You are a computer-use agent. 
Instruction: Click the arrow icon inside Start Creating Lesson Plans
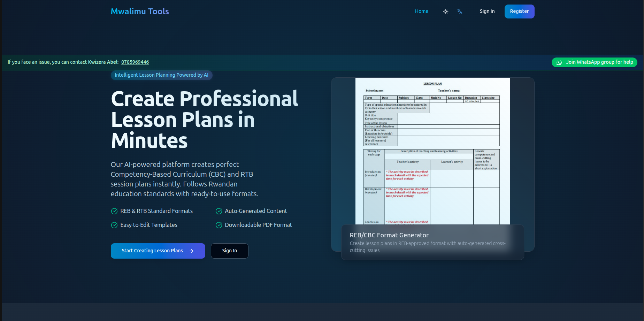coord(191,251)
